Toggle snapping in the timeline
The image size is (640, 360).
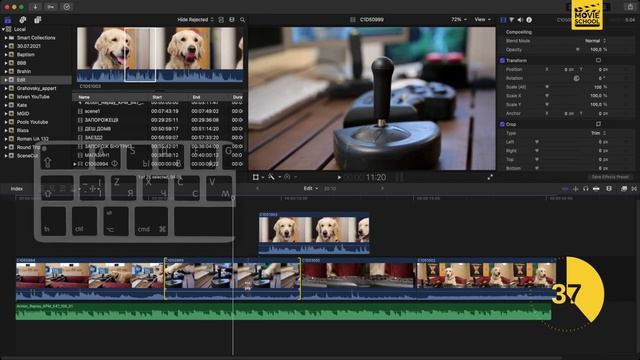pyautogui.click(x=596, y=189)
